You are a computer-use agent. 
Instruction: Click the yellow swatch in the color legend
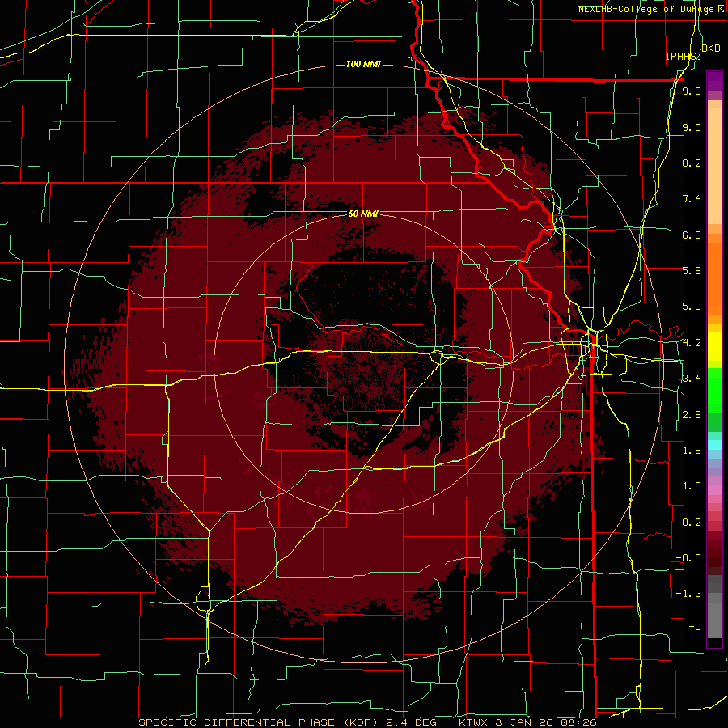click(714, 345)
